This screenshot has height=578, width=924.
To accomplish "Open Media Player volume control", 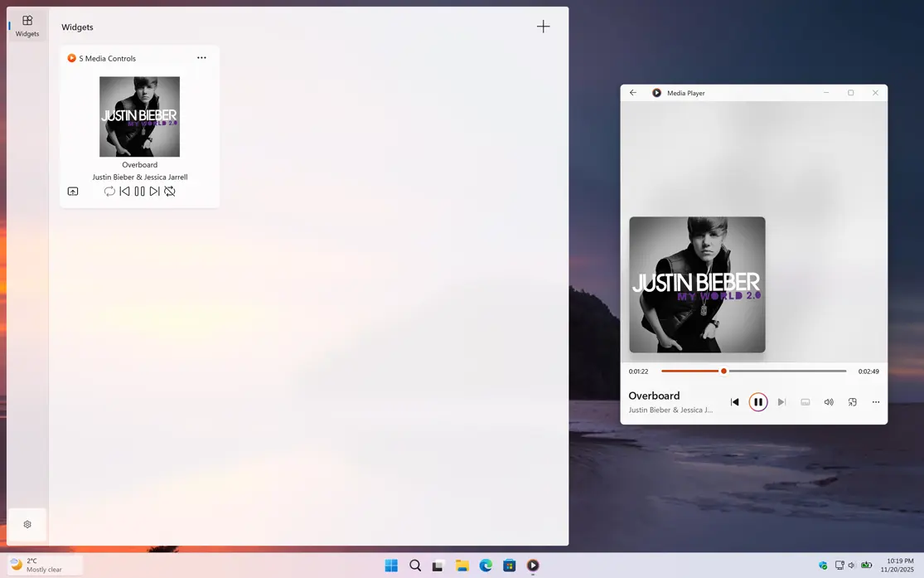I will point(829,402).
